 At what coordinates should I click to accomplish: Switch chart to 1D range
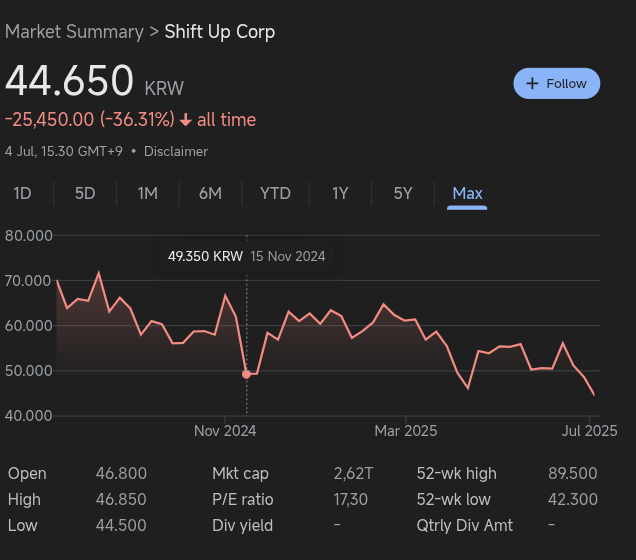22,193
